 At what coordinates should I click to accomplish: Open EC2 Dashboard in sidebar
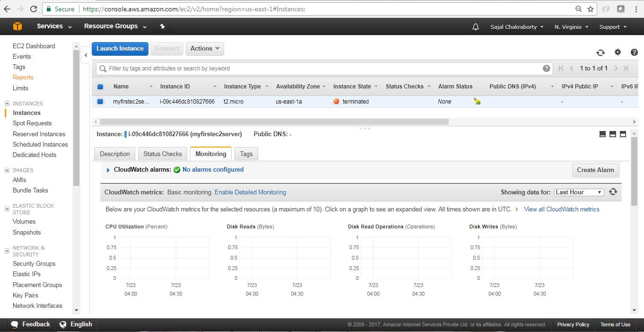pyautogui.click(x=34, y=46)
